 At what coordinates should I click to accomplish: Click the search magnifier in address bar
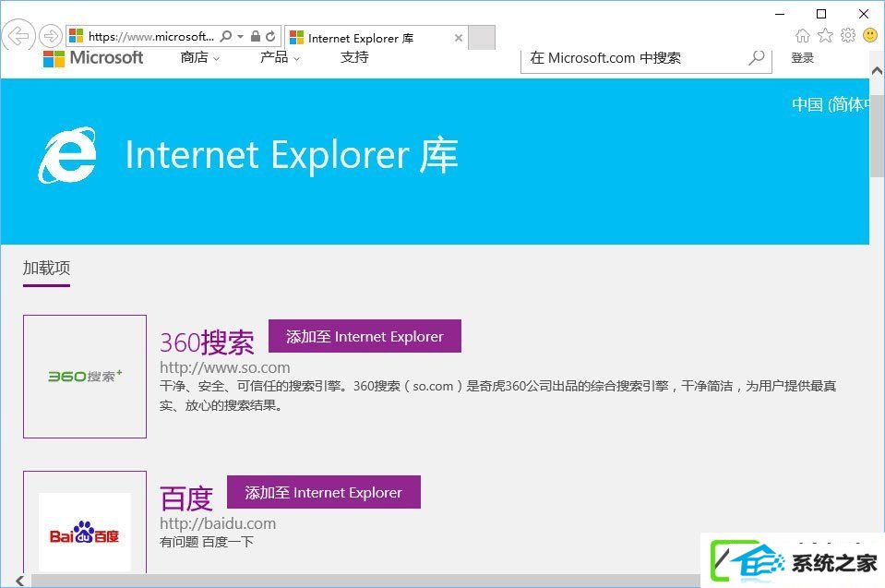tap(226, 36)
